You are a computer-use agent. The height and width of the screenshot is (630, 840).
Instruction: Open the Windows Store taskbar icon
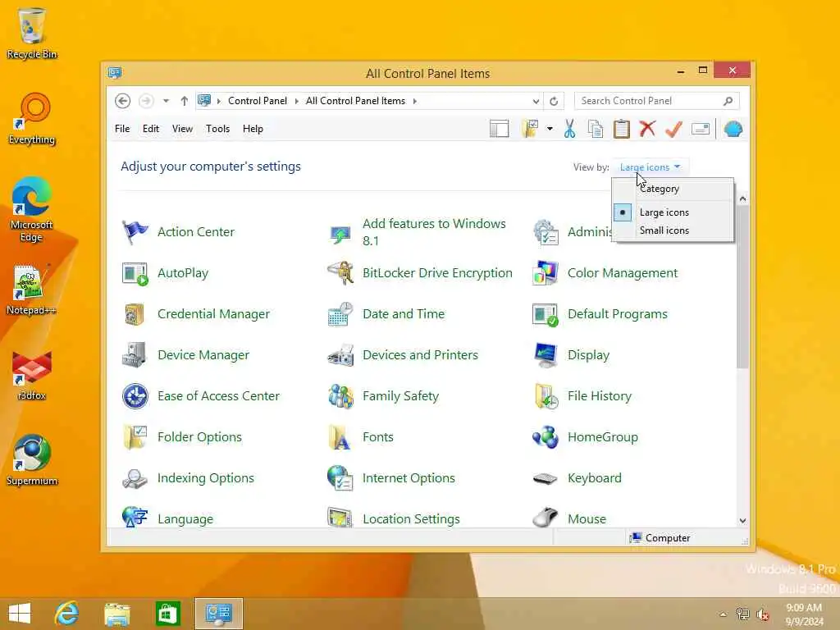coord(167,614)
